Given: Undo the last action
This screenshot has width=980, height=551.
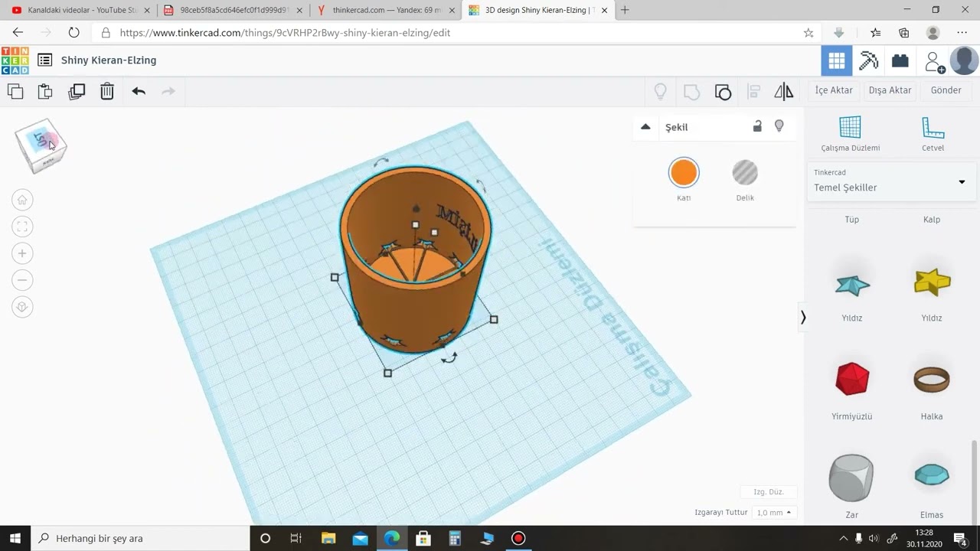Looking at the screenshot, I should pos(139,91).
